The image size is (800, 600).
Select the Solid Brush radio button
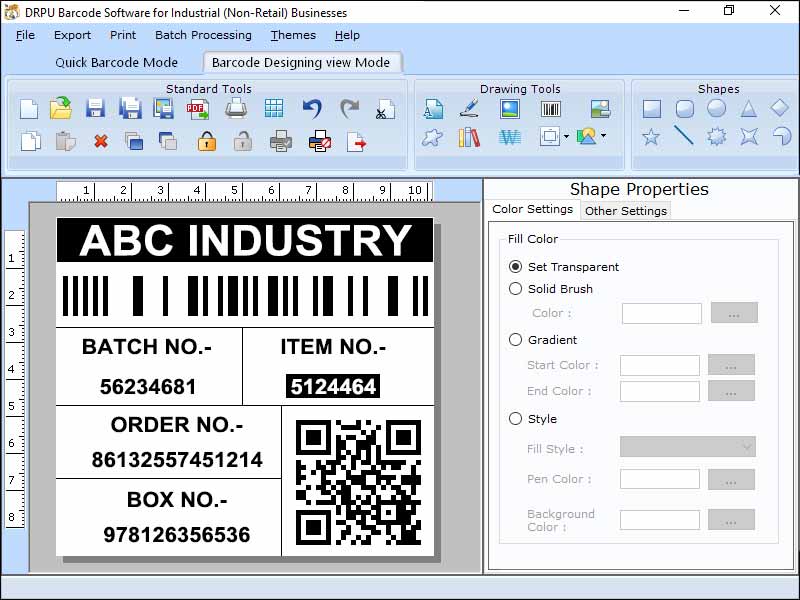tap(515, 289)
